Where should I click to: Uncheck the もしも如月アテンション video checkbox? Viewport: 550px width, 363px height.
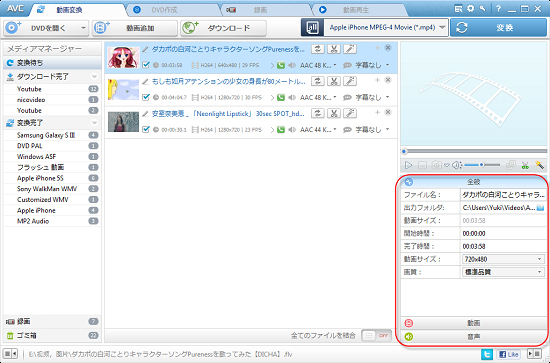146,97
